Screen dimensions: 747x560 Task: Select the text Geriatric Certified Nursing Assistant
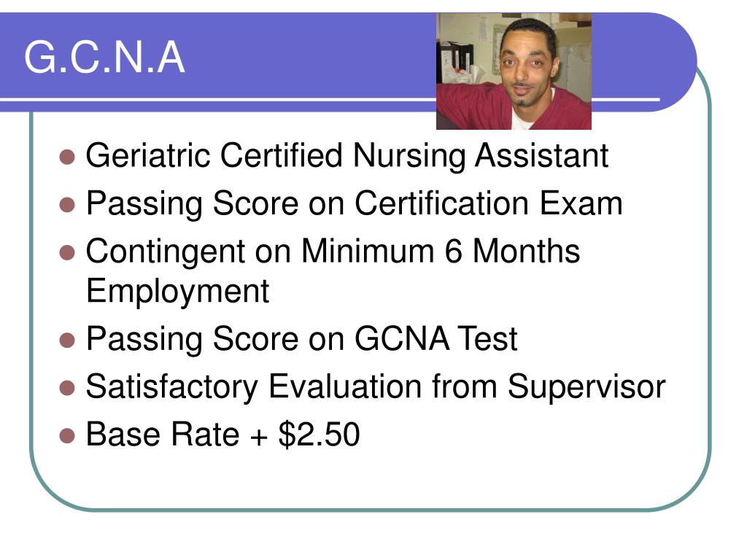click(x=347, y=156)
